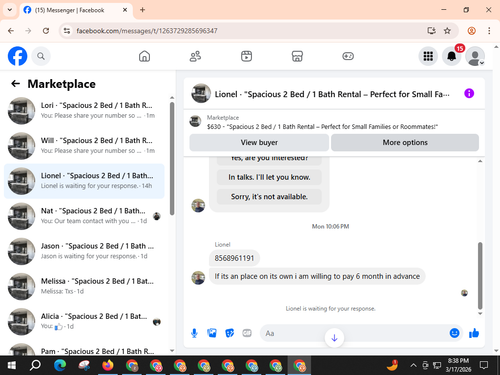Send a thumbs-up like
This screenshot has height=375, width=500.
tap(474, 333)
